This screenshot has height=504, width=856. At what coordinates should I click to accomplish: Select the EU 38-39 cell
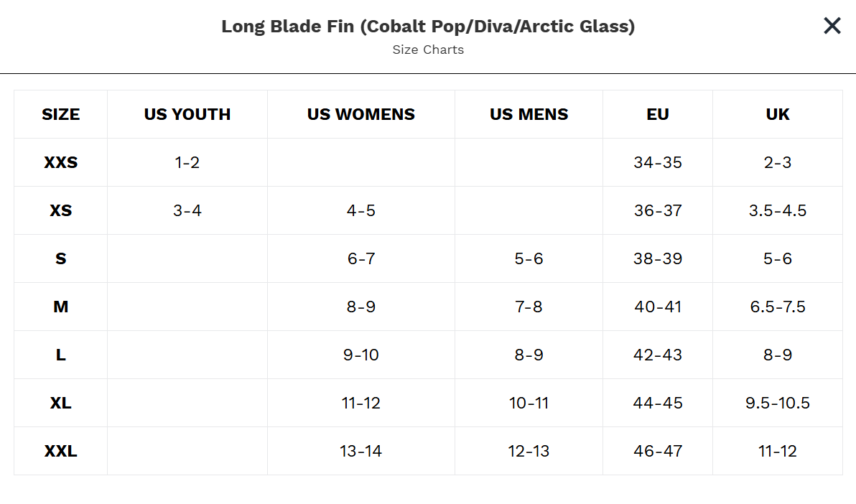[658, 258]
